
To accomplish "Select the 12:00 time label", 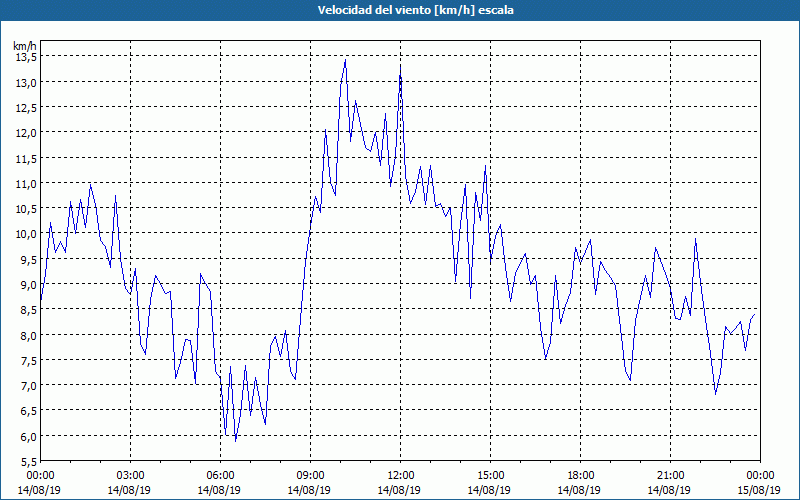I will click(x=401, y=476).
